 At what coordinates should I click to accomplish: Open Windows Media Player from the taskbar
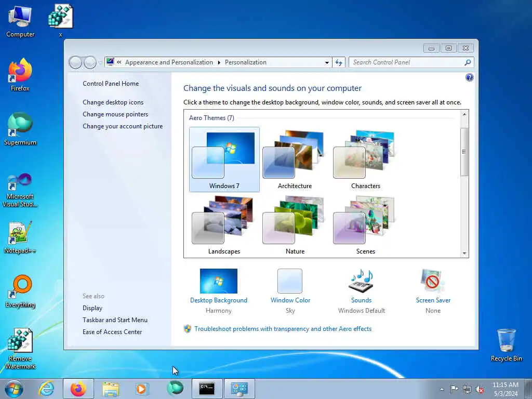141,389
